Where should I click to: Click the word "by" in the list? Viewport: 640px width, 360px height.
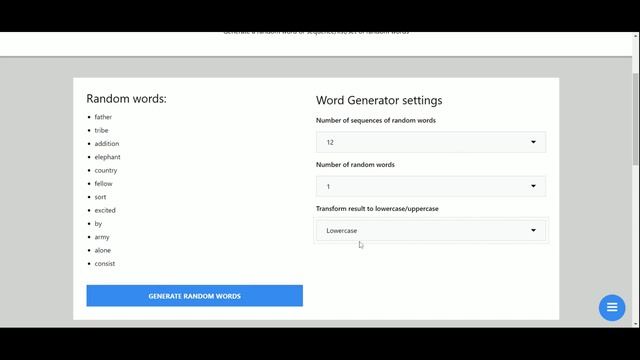click(x=98, y=224)
